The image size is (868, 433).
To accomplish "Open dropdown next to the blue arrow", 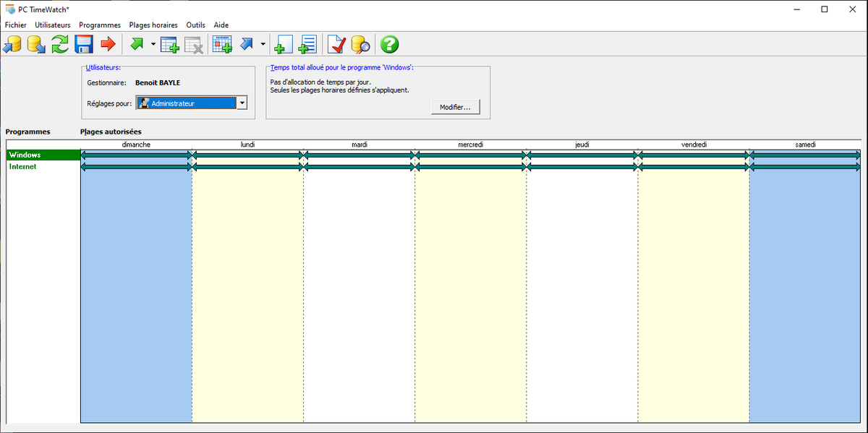I will click(263, 45).
